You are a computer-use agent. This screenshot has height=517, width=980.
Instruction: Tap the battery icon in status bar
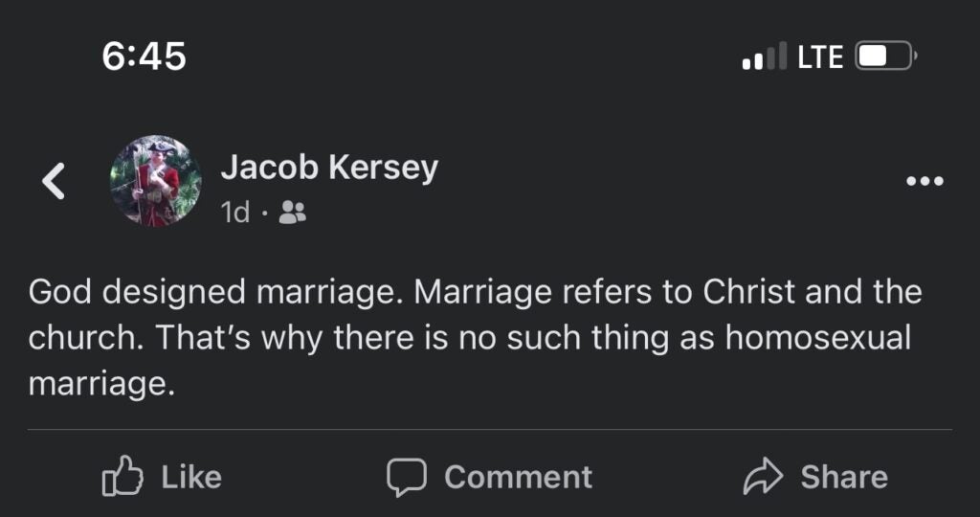pyautogui.click(x=886, y=56)
